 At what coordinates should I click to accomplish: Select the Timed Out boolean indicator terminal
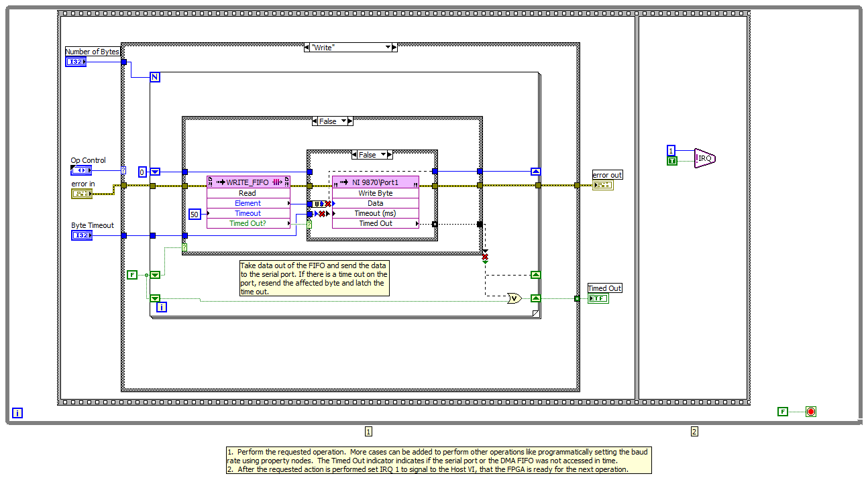(598, 298)
